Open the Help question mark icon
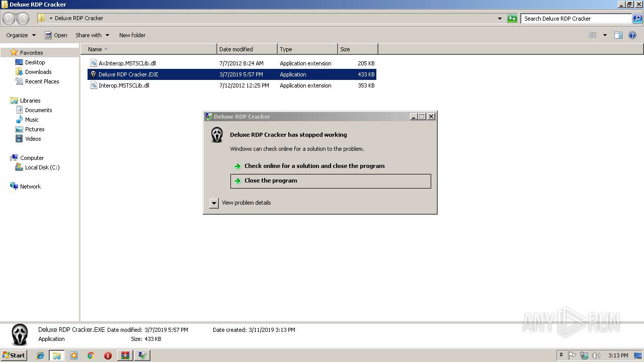Viewport: 644px width, 362px height. (633, 35)
